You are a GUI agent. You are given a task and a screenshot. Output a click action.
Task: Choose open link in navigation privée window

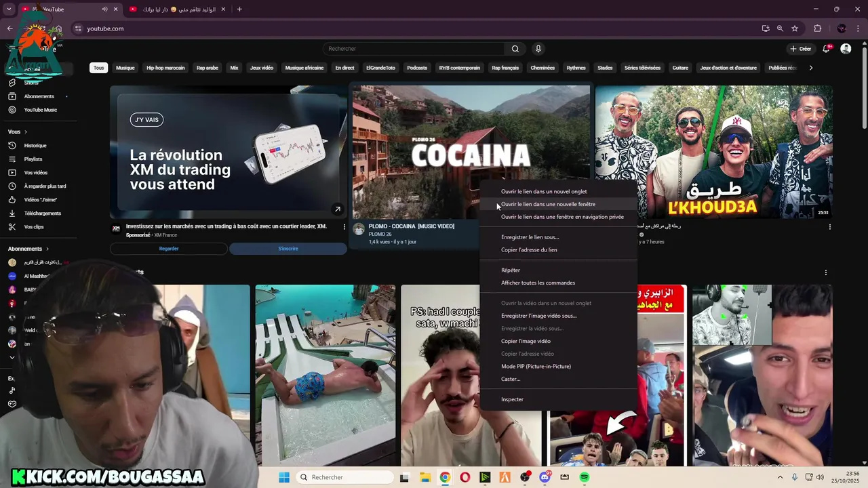point(558,217)
